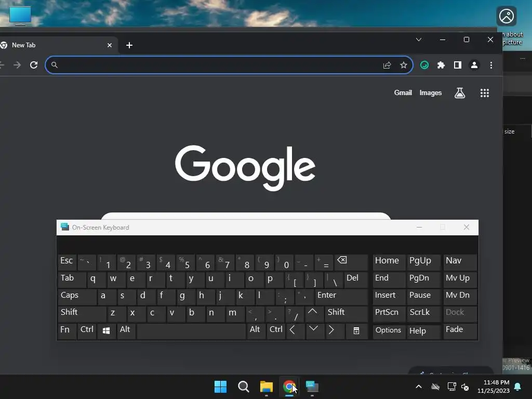Click the Mv Dn key
The width and height of the screenshot is (532, 399).
460,297
